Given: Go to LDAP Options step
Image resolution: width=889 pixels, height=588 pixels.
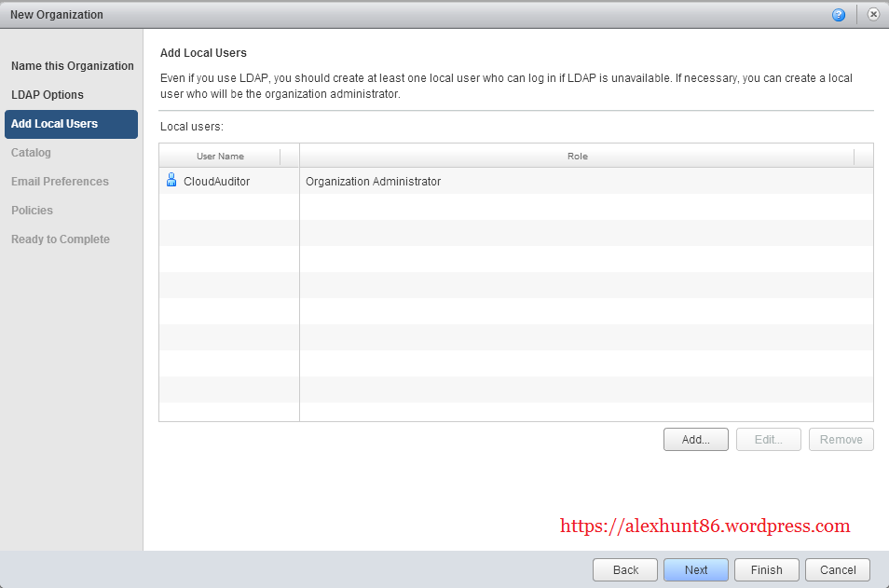Looking at the screenshot, I should pyautogui.click(x=48, y=95).
